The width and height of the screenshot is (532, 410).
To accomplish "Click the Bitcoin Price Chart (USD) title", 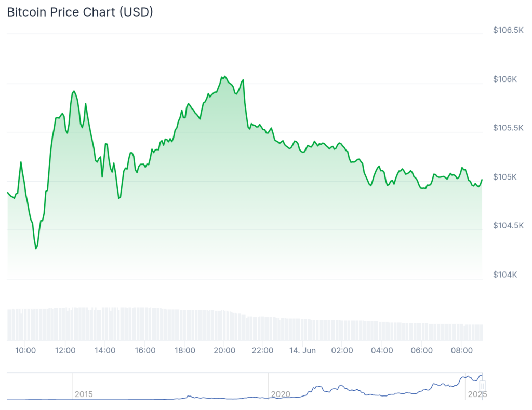I will tap(80, 12).
